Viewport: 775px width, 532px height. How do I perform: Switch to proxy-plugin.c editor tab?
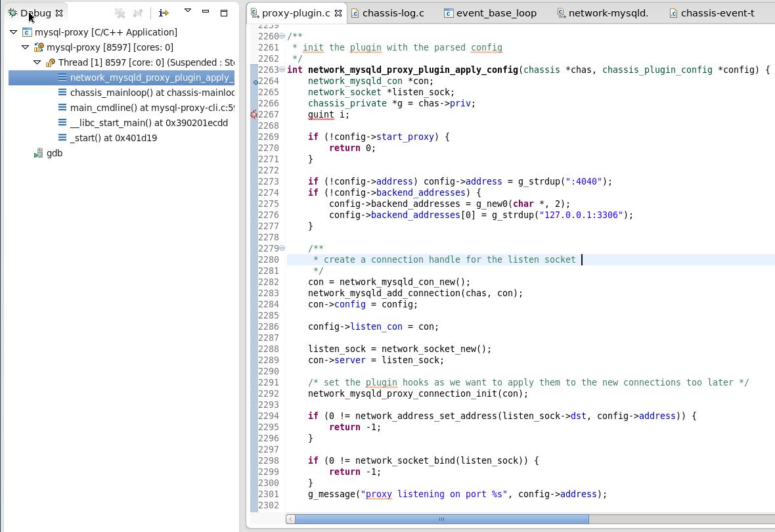coord(296,13)
